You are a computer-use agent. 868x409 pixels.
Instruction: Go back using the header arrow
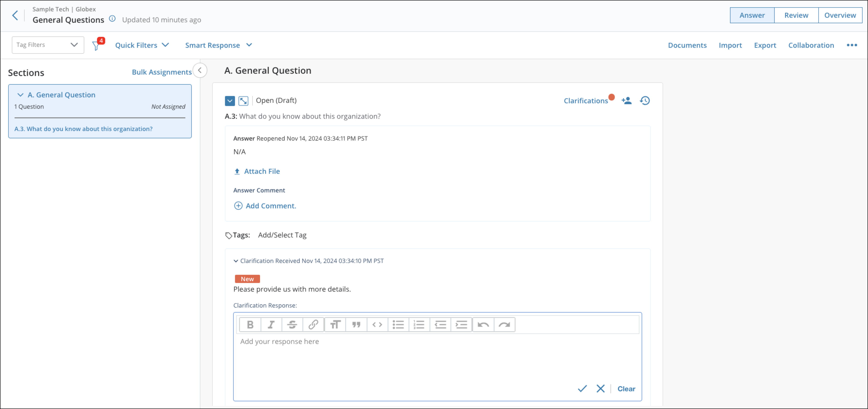coord(15,15)
